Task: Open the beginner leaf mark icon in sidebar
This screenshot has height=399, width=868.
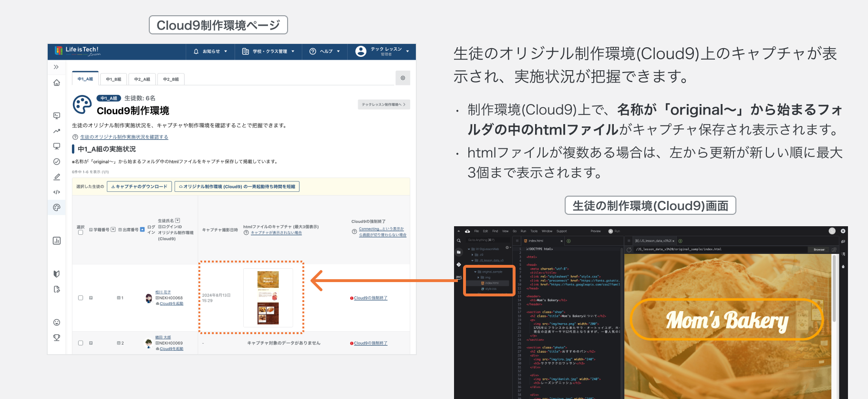Action: click(57, 273)
